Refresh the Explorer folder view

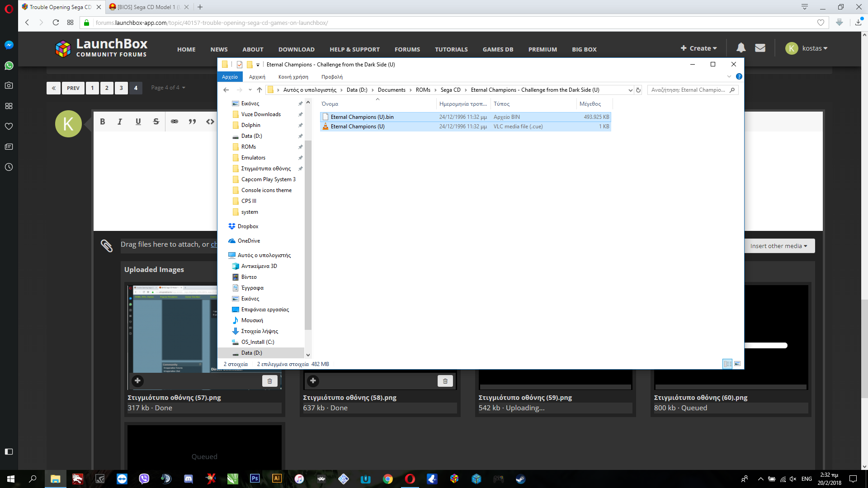point(638,90)
